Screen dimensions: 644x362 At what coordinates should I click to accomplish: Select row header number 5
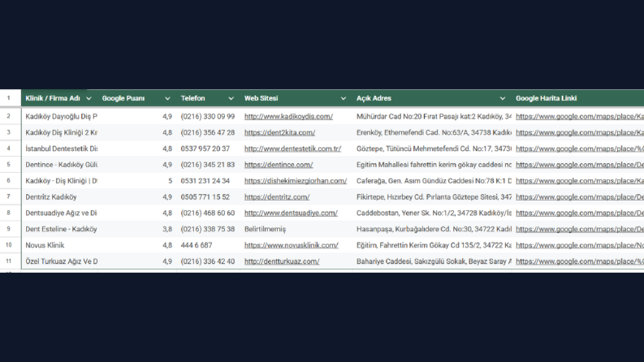pyautogui.click(x=9, y=165)
